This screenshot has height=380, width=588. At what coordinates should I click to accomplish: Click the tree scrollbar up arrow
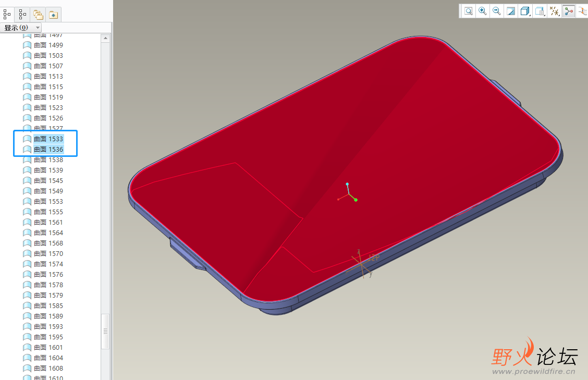pos(105,38)
